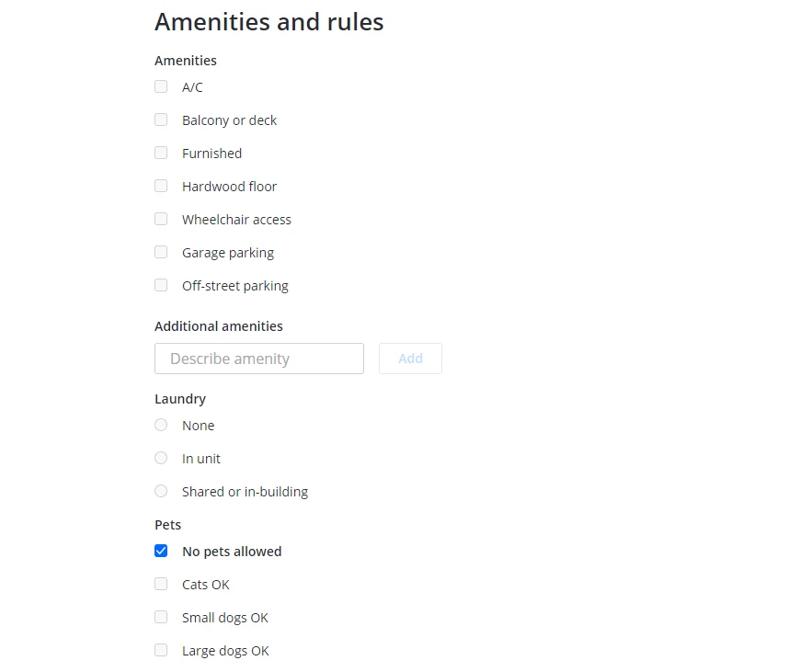
Task: Check the Off-street parking option
Action: pyautogui.click(x=161, y=285)
